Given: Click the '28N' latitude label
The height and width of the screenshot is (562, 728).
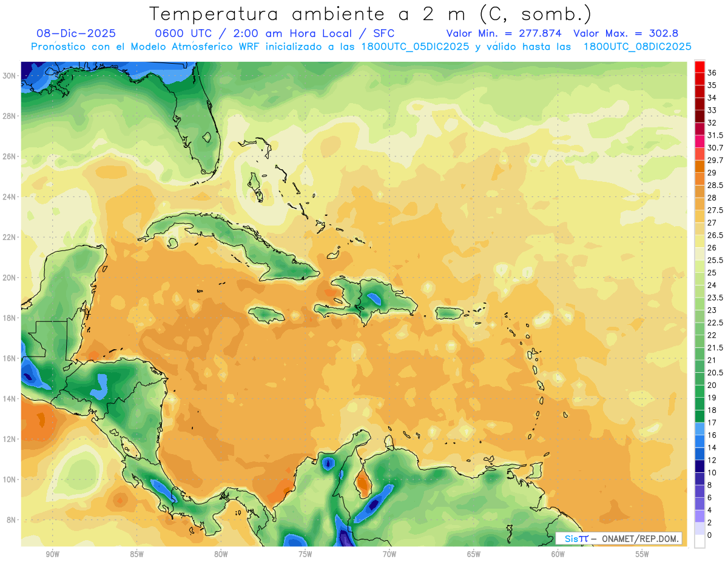Looking at the screenshot, I should (10, 116).
